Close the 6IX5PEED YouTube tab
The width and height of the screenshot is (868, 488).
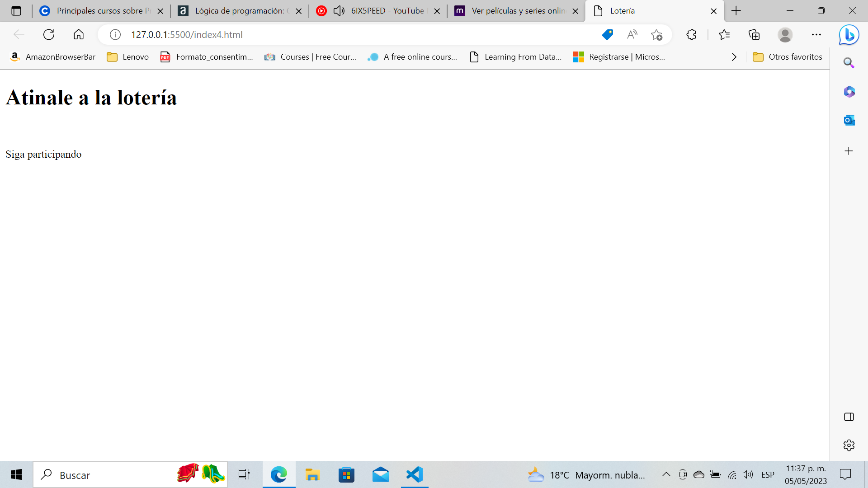click(437, 11)
